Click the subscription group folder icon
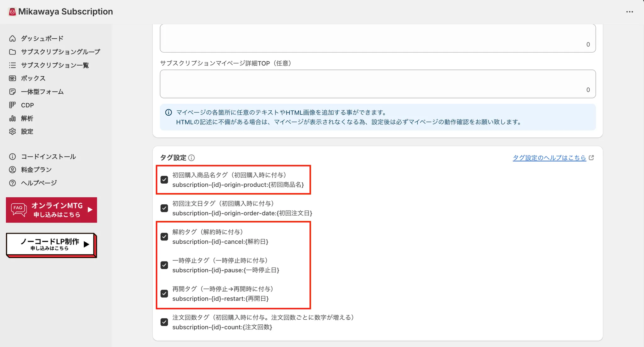The height and width of the screenshot is (347, 644). pos(12,52)
